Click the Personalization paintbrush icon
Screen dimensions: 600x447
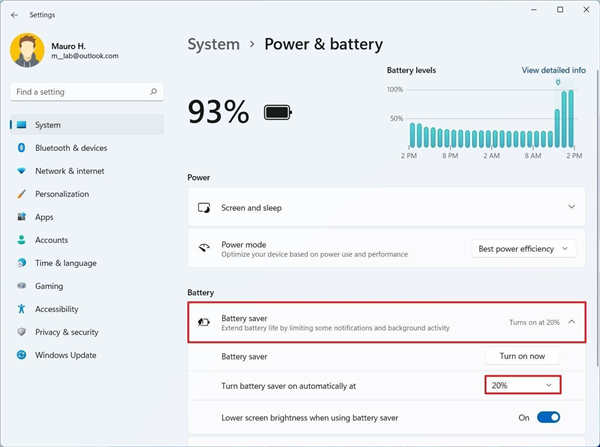[21, 194]
